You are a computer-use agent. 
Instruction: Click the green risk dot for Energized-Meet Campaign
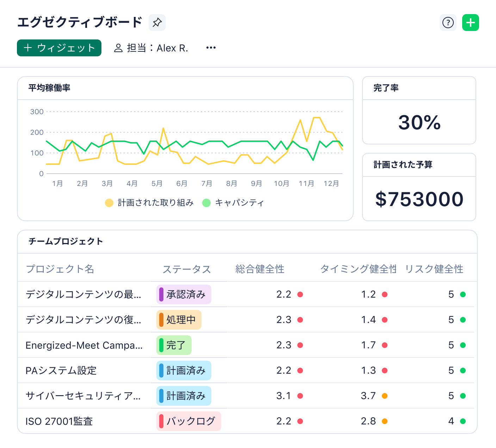pyautogui.click(x=463, y=345)
